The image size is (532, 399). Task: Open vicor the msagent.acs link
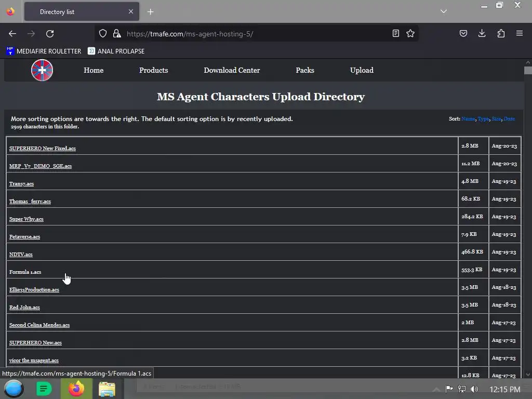click(34, 360)
